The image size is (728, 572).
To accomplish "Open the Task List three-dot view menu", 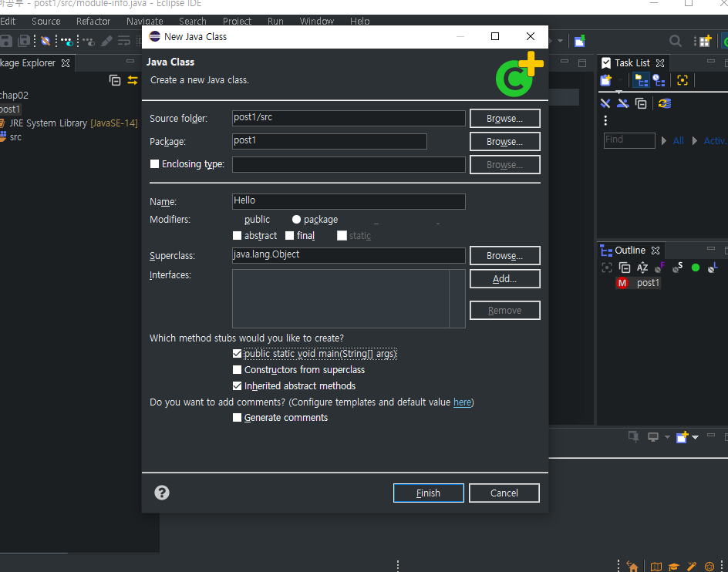I will tap(605, 121).
